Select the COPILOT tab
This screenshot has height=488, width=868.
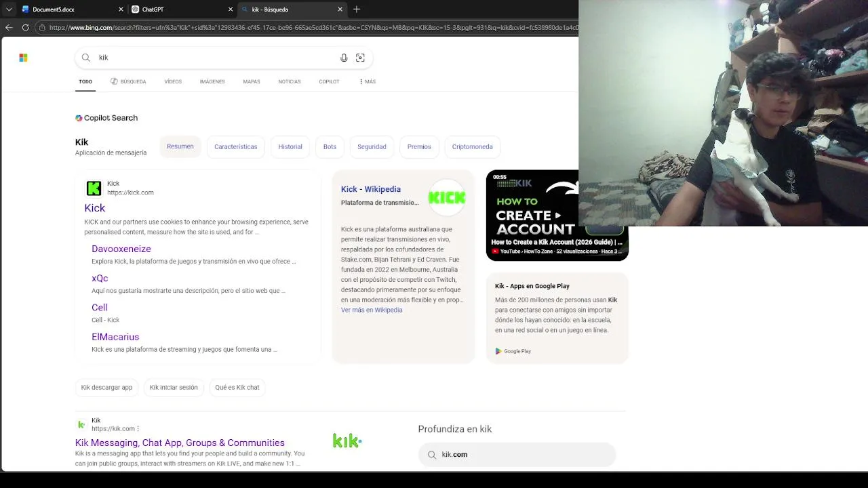click(329, 81)
